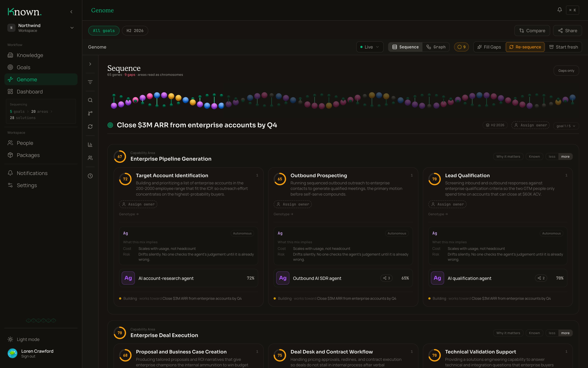This screenshot has height=368, width=588.
Task: Open the filter lines rail icon
Action: [x=90, y=82]
